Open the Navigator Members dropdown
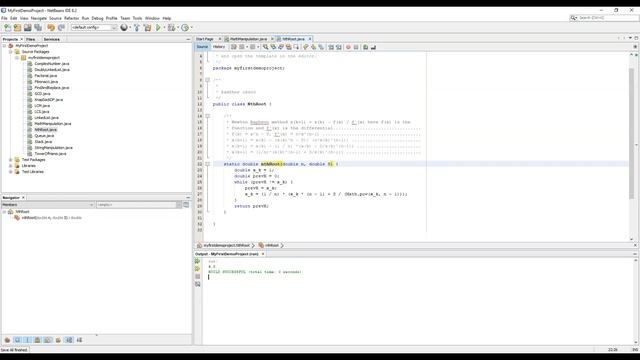 tap(48, 204)
